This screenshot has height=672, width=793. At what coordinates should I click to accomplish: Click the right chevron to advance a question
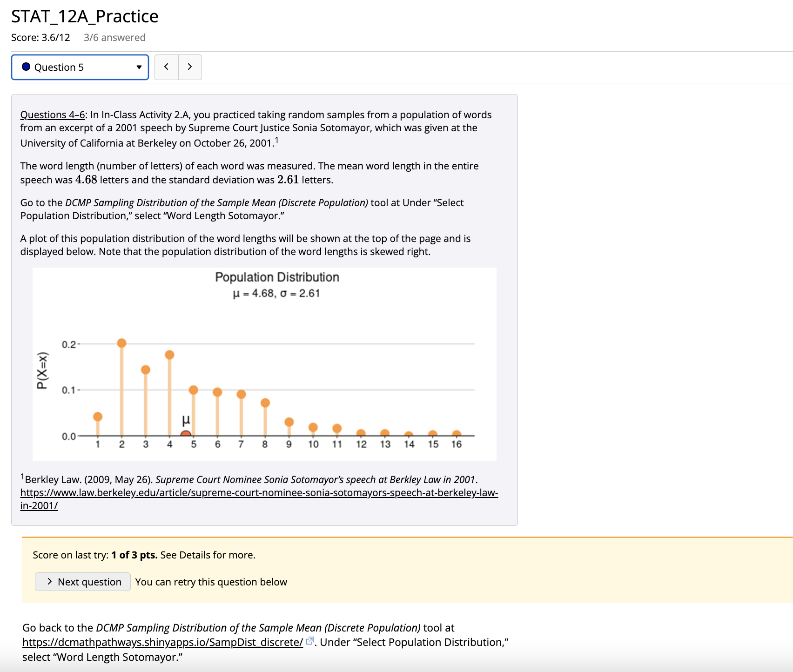pyautogui.click(x=190, y=67)
